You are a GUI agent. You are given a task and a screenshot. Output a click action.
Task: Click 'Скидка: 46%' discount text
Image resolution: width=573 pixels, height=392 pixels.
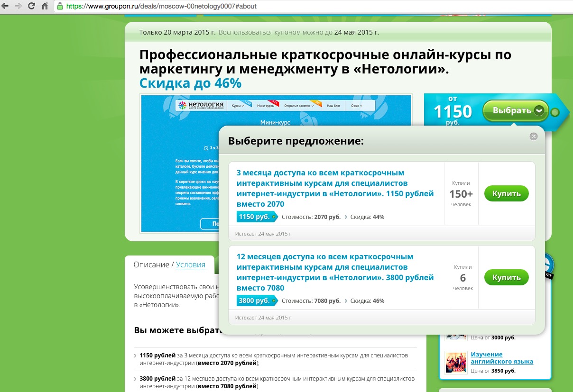[367, 301]
